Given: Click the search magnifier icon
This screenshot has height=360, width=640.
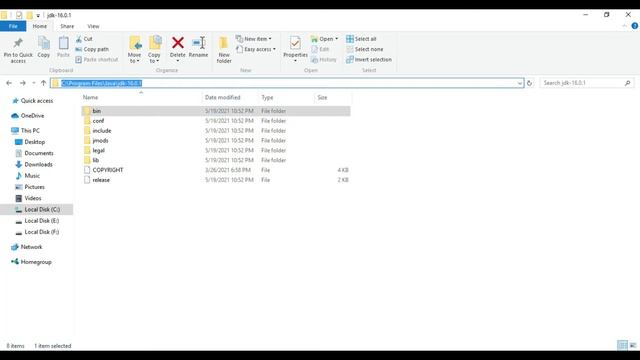Looking at the screenshot, I should [x=628, y=83].
